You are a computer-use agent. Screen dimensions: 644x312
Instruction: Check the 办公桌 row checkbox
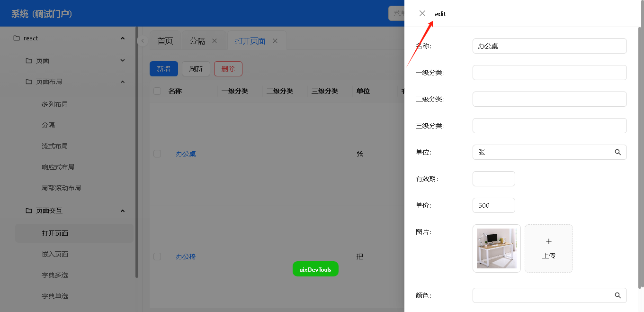coord(157,154)
